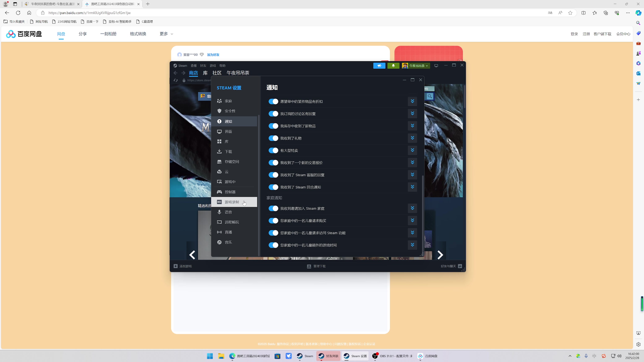The width and height of the screenshot is (644, 362).
Task: Toggle 愿望单中的某件物品有折扣 notification
Action: click(x=273, y=101)
